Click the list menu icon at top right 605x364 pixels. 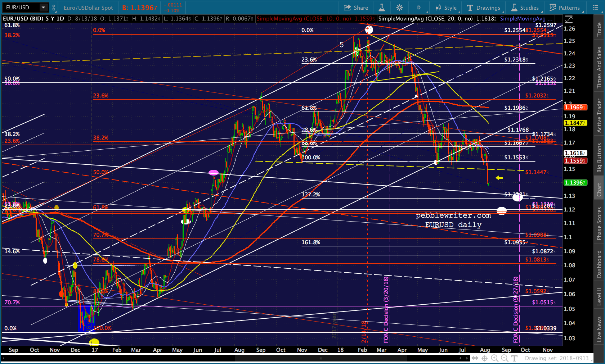click(x=595, y=8)
